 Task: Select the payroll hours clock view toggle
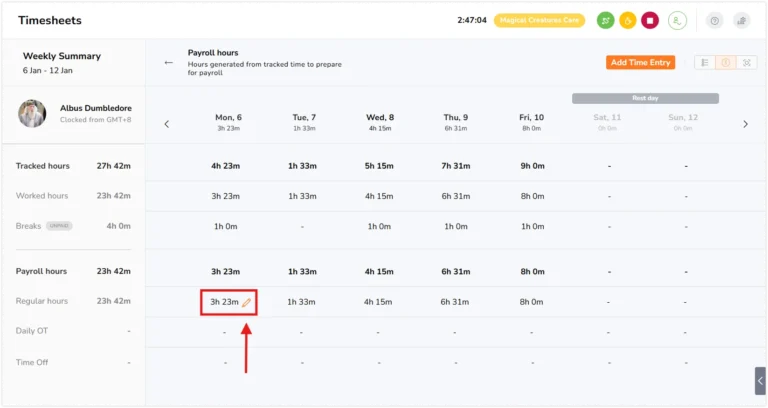(725, 63)
